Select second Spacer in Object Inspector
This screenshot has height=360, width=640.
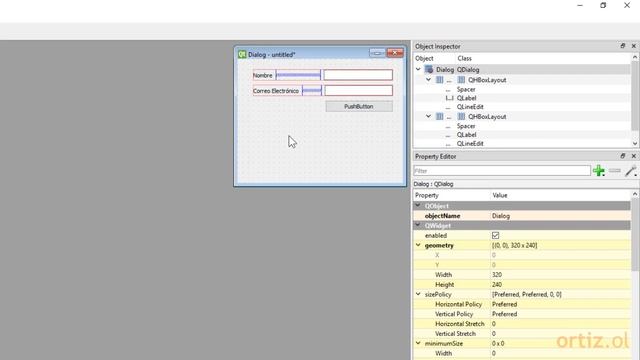pos(466,126)
